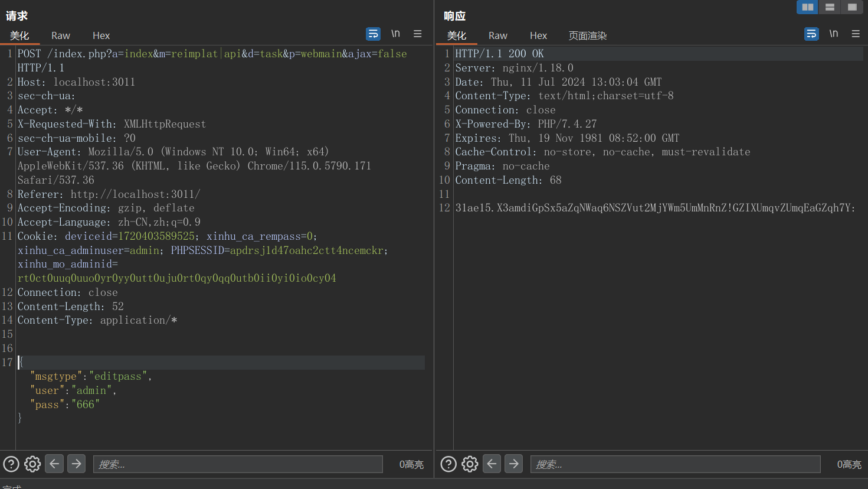Click the Accept-Language header line

coord(109,222)
